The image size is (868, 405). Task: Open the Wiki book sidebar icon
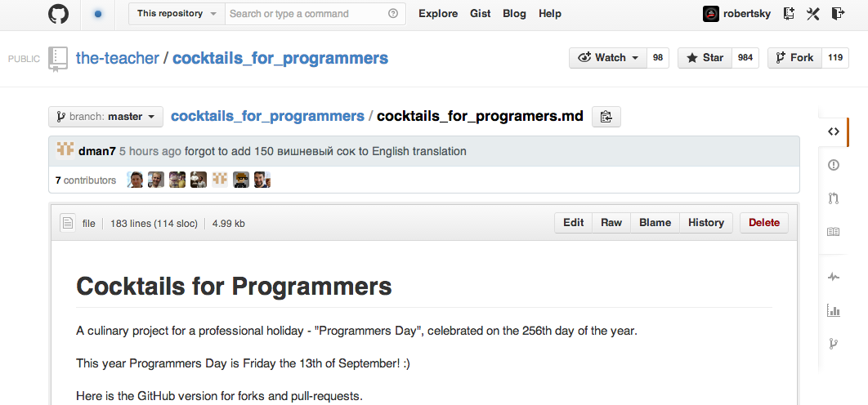pyautogui.click(x=833, y=233)
